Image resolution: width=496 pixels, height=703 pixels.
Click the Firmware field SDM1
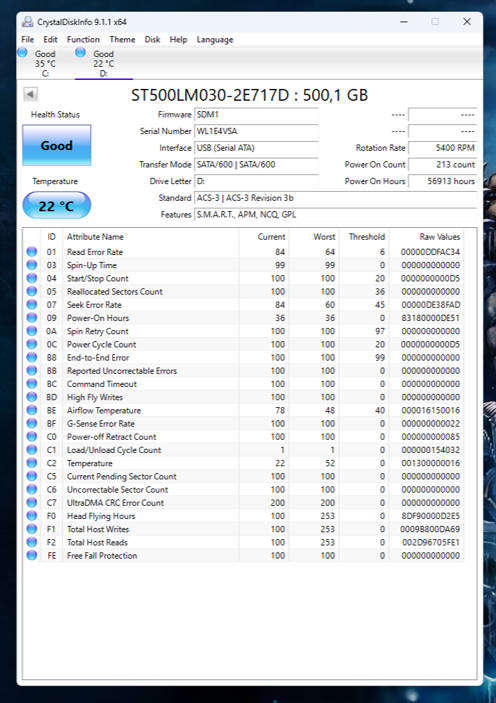(257, 115)
